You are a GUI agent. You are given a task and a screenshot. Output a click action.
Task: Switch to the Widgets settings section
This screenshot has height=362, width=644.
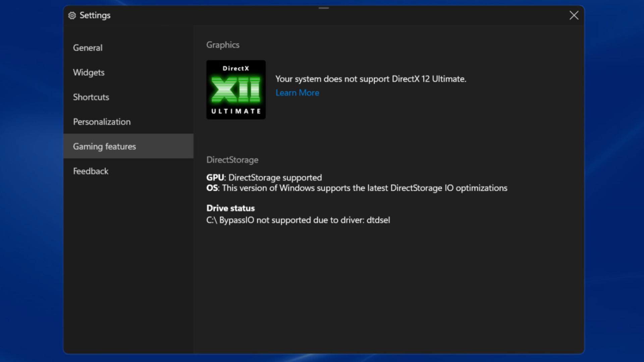89,72
